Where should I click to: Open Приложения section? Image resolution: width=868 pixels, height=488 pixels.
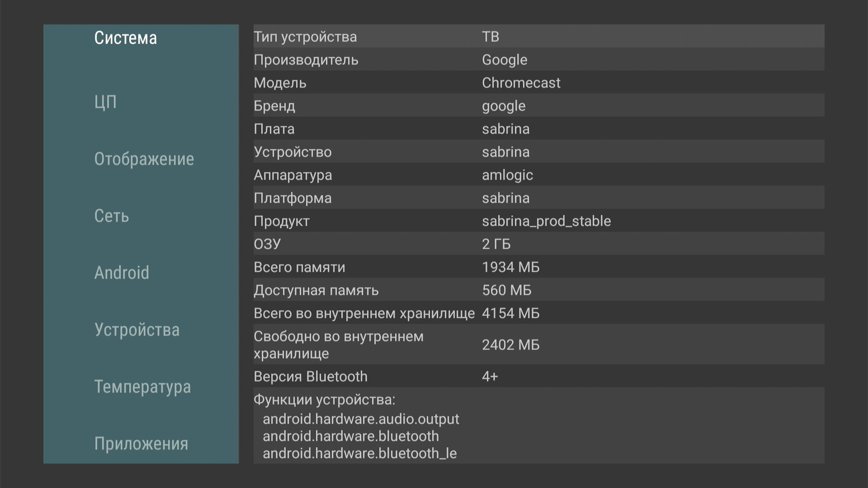coord(141,444)
